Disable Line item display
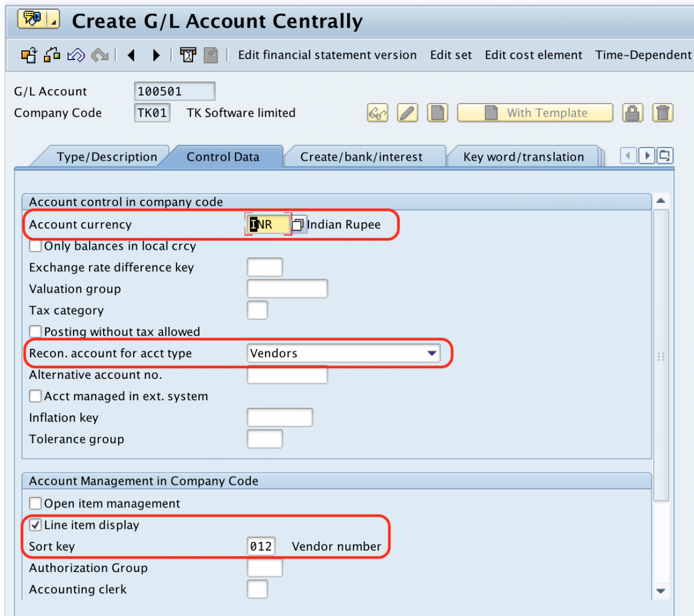694x616 pixels. (x=35, y=525)
